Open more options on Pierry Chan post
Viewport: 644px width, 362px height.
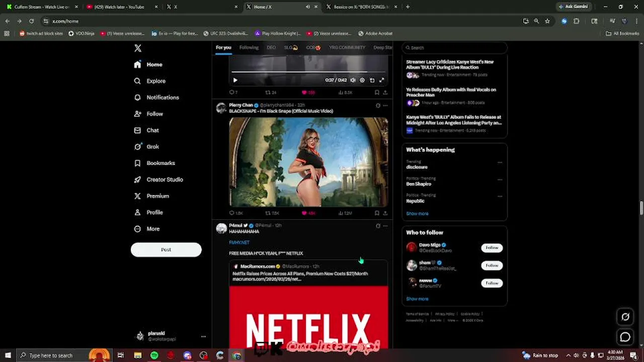385,106
